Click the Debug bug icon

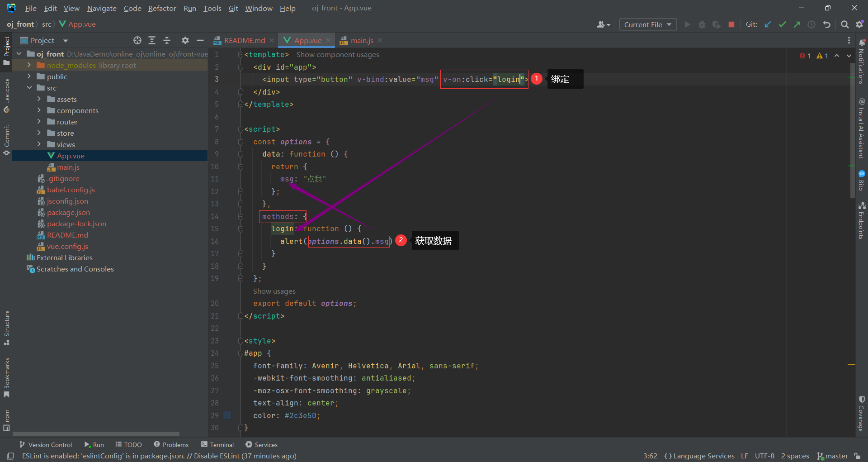click(702, 24)
